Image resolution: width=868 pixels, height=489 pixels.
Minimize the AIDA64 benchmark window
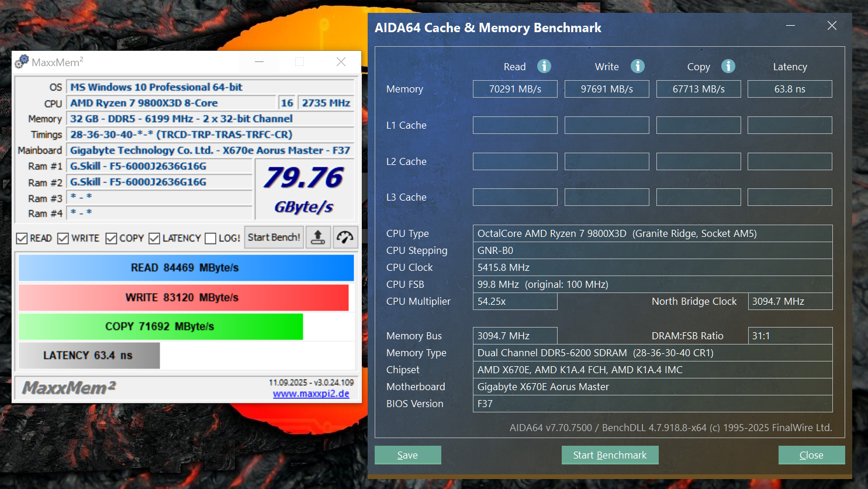(791, 26)
